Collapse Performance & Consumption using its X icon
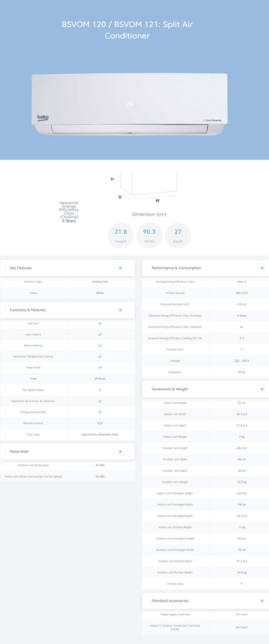269x644 pixels. coord(262,268)
